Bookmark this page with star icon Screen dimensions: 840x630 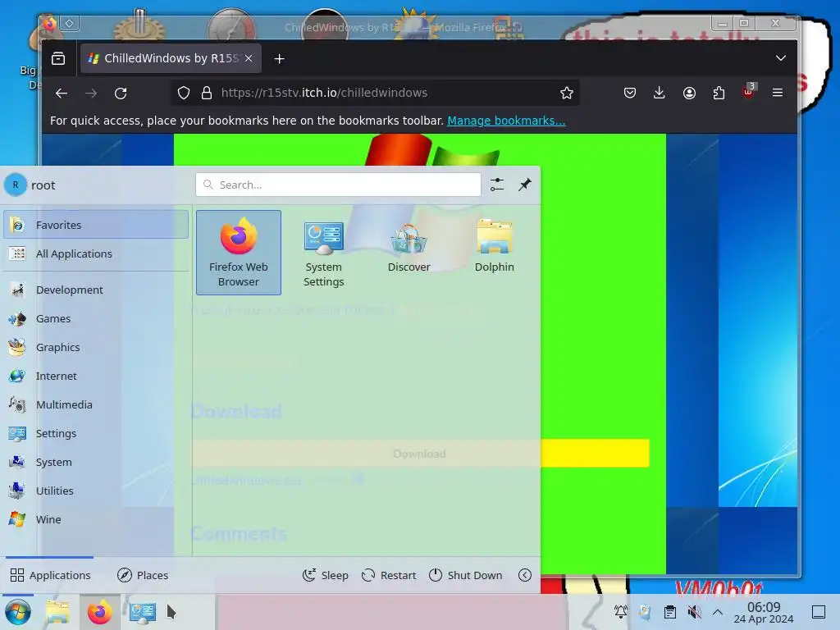pos(566,94)
